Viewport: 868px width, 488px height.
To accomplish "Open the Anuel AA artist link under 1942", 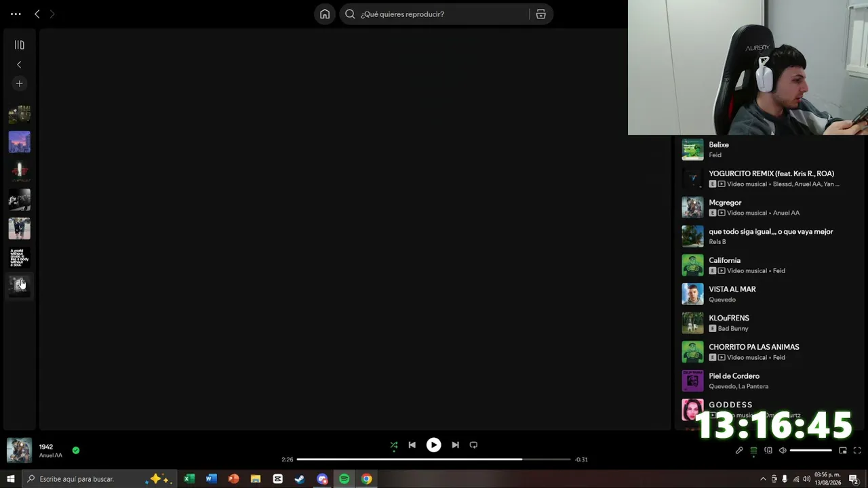I will click(x=51, y=455).
